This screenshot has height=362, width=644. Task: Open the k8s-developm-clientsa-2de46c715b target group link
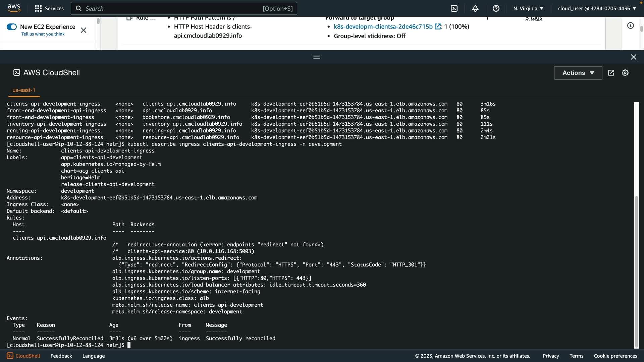click(x=383, y=26)
